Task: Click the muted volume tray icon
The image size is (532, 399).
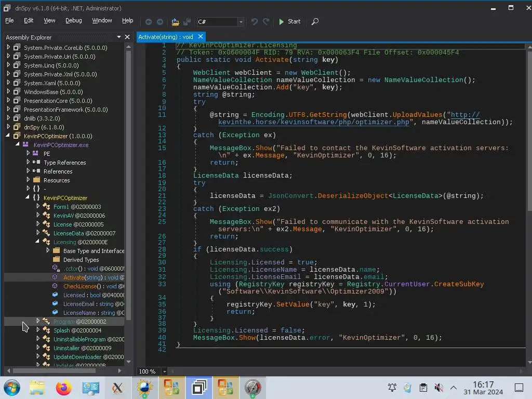Action: [438, 388]
